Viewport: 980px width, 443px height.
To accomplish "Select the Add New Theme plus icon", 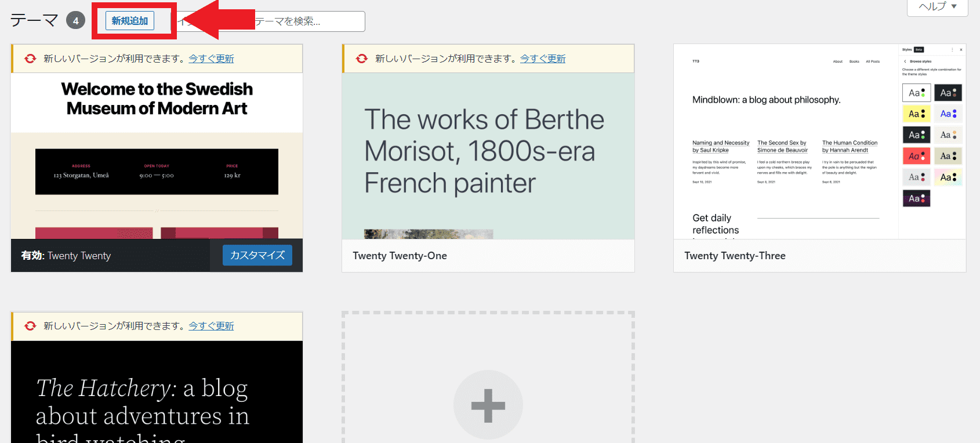I will tap(488, 405).
